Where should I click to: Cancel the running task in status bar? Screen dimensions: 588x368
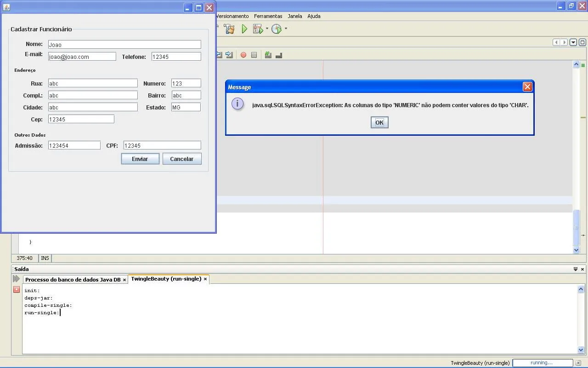pyautogui.click(x=578, y=363)
